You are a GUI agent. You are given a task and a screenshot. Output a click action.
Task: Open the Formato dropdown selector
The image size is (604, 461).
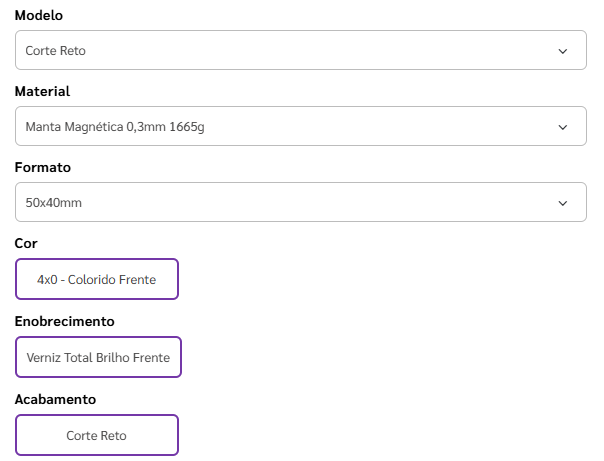pos(300,202)
